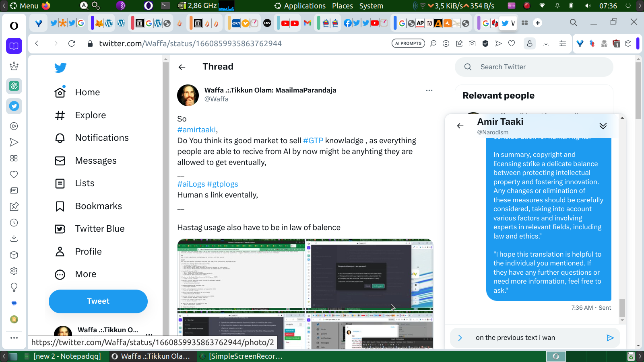Screen dimensions: 644x362
Task: Click browser back arrow in address bar
Action: click(37, 43)
